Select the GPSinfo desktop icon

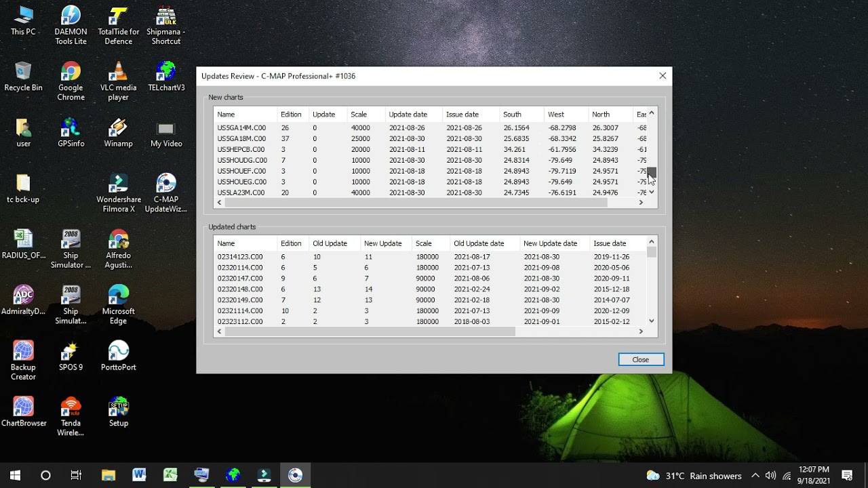(x=71, y=133)
